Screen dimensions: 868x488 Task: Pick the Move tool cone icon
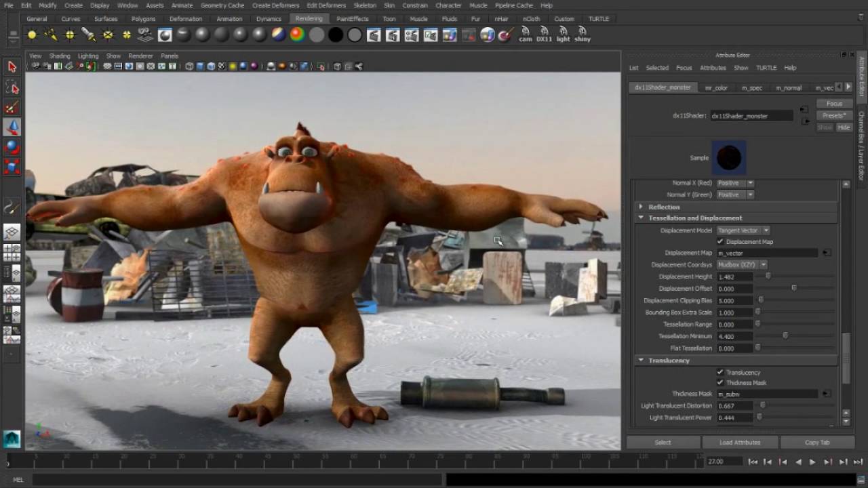pyautogui.click(x=12, y=127)
